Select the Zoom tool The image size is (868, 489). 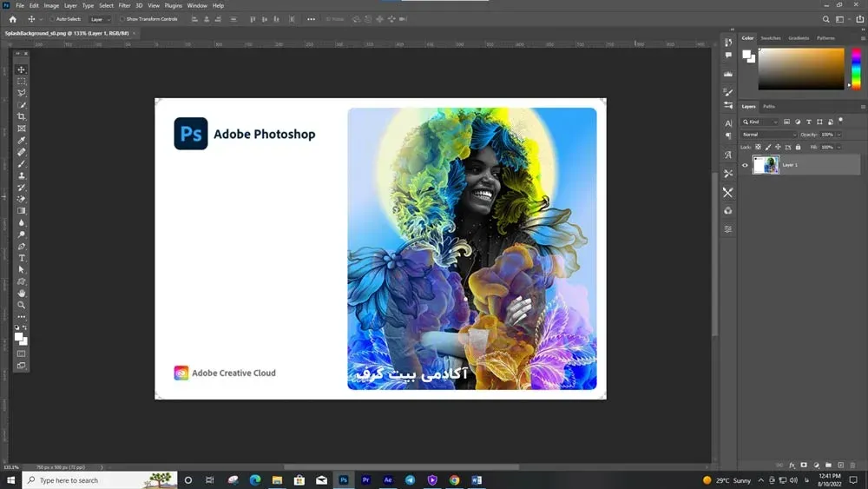click(21, 305)
